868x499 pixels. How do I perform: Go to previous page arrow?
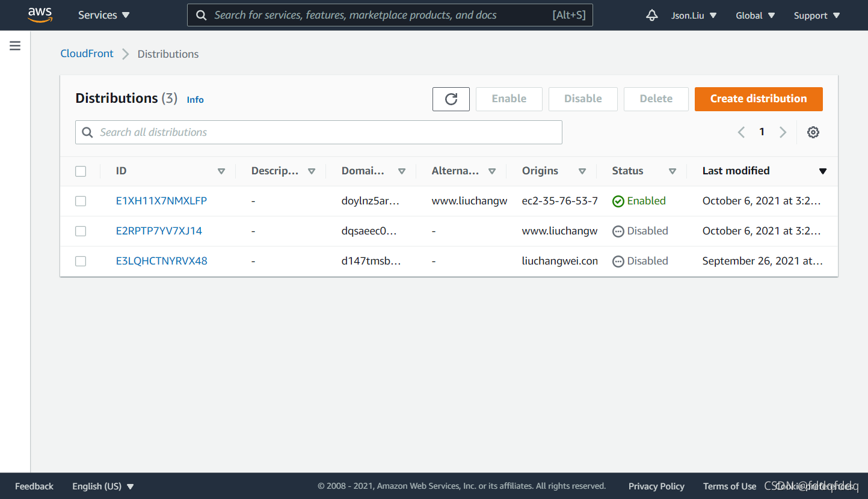pyautogui.click(x=741, y=132)
